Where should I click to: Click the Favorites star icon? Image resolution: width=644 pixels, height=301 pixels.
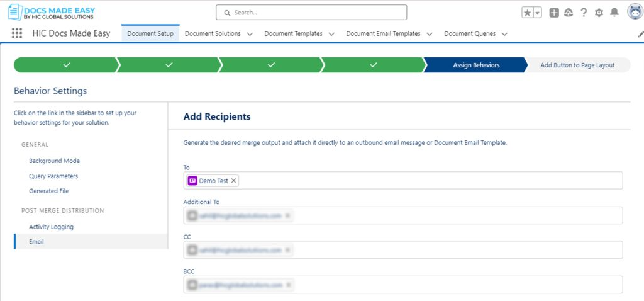[528, 13]
